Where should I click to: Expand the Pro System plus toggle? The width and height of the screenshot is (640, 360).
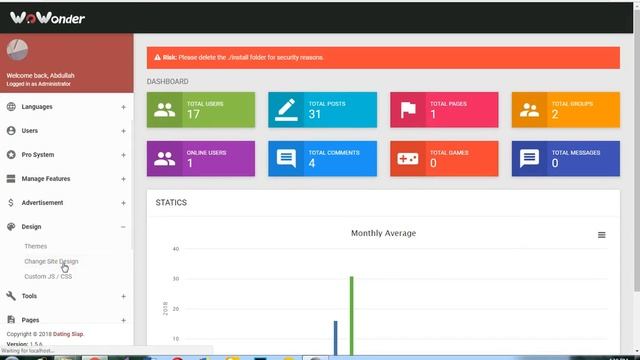(x=123, y=155)
